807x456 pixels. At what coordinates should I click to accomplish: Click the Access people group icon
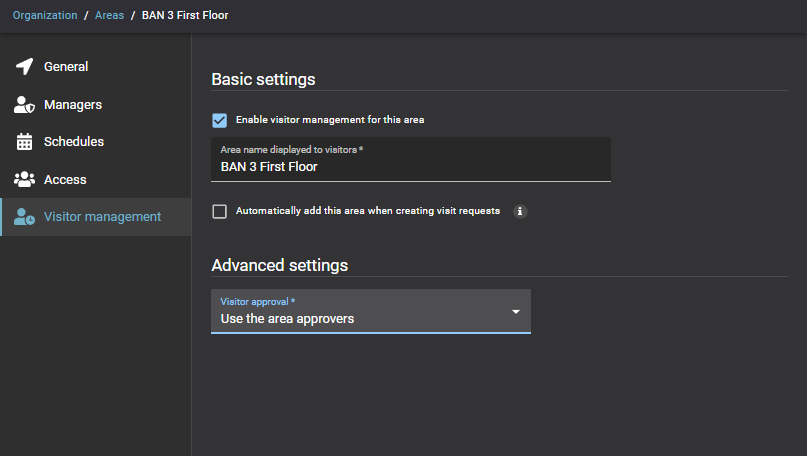pos(25,180)
